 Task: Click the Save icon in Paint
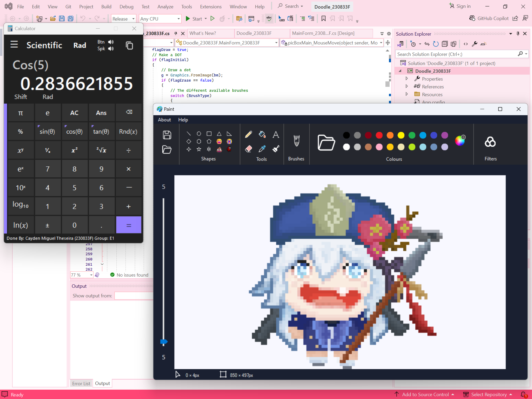pyautogui.click(x=167, y=135)
